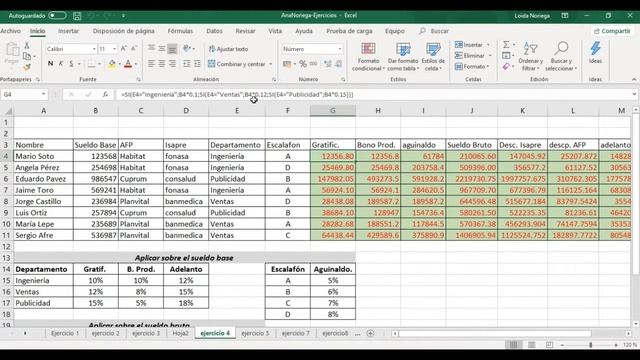Toggle Italic (K) formatting
640x360 pixels.
61,64
